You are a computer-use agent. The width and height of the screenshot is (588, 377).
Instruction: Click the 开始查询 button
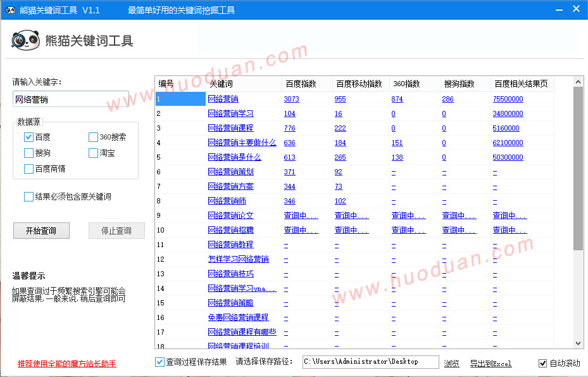41,231
